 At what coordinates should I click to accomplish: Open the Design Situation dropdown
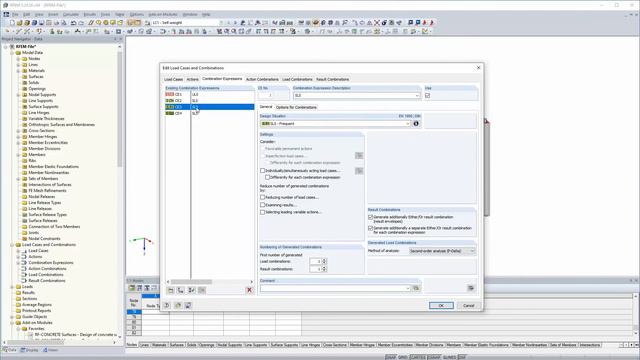pyautogui.click(x=408, y=124)
